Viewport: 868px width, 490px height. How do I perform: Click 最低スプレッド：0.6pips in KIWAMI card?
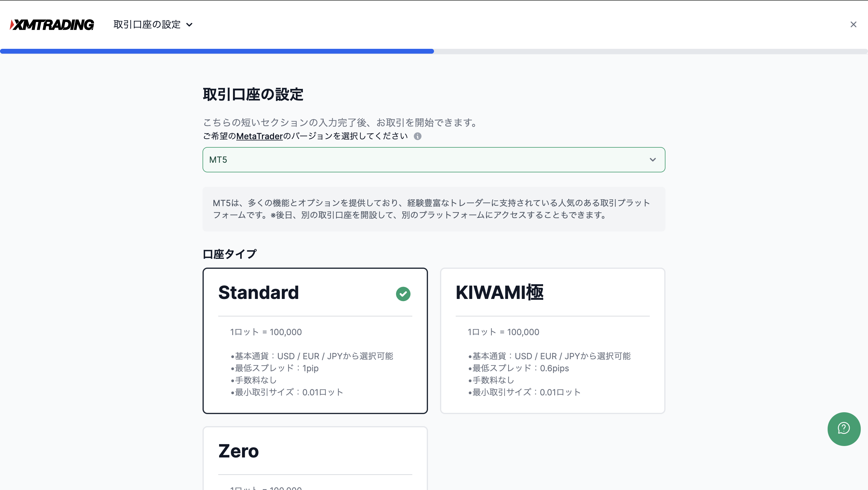(x=519, y=368)
